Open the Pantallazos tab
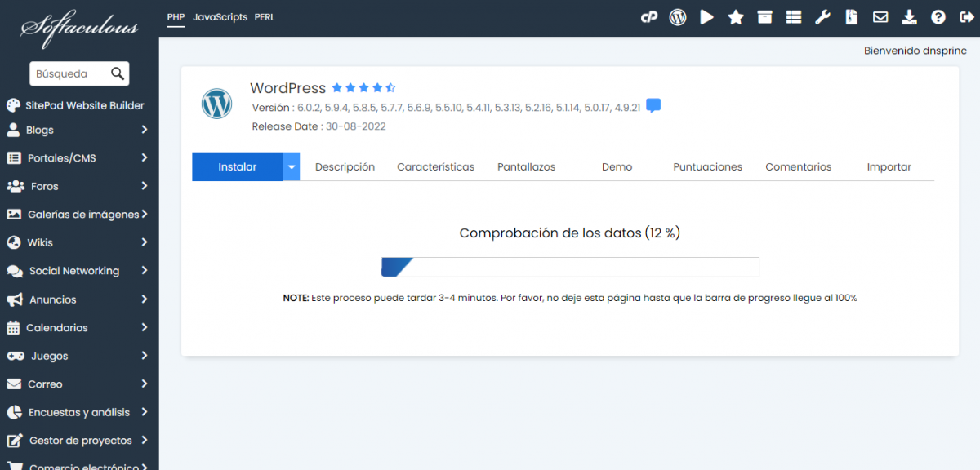This screenshot has height=470, width=980. pos(526,166)
